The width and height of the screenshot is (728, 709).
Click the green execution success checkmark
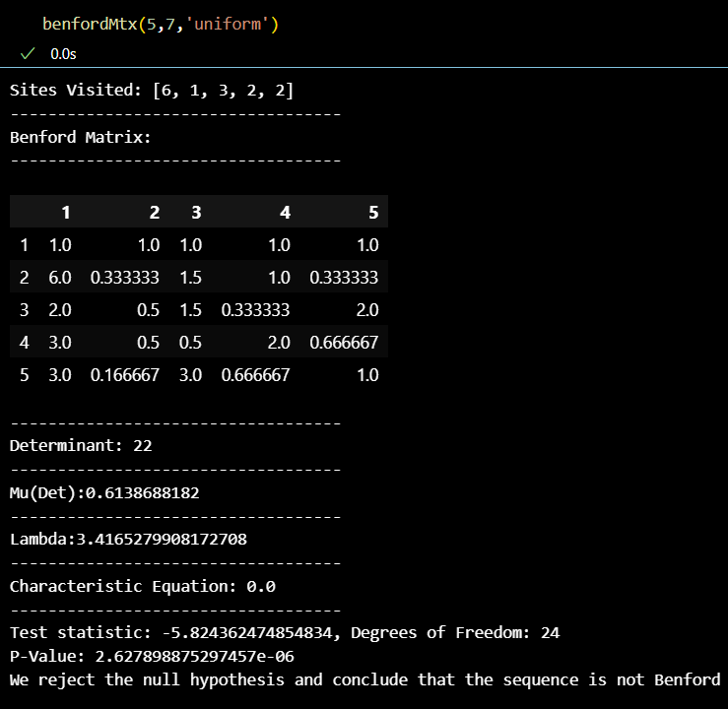point(28,54)
